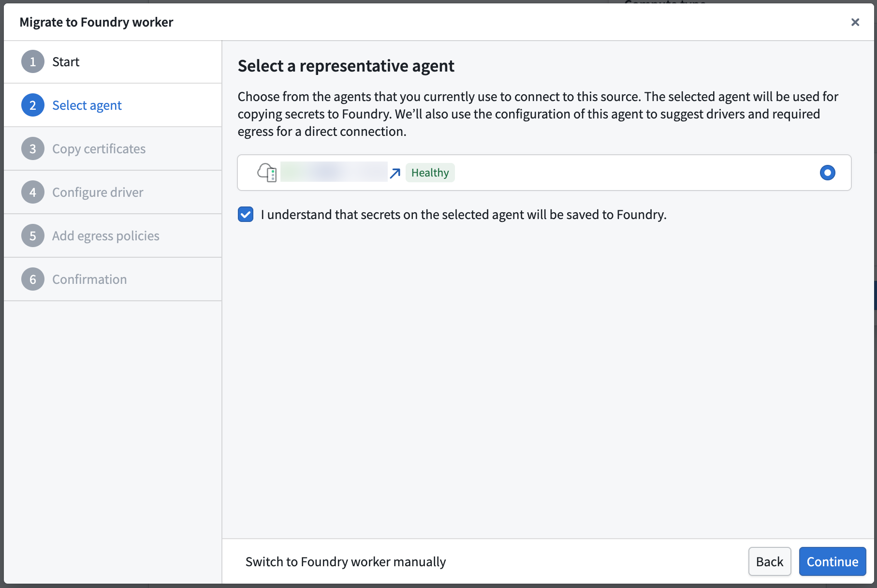Open the Configure driver step

[113, 192]
